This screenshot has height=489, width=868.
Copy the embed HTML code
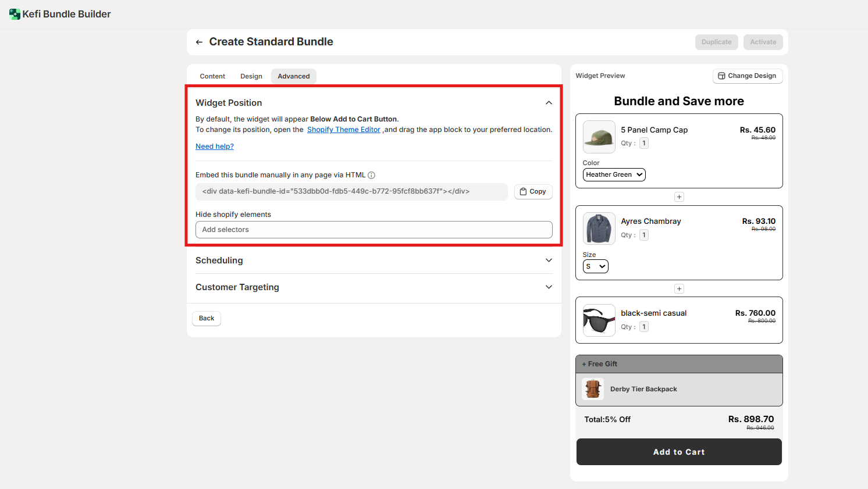click(x=533, y=192)
